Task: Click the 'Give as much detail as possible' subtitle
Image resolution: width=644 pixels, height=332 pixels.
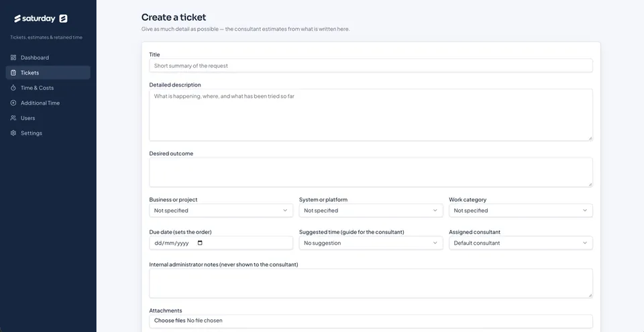Action: (246, 29)
